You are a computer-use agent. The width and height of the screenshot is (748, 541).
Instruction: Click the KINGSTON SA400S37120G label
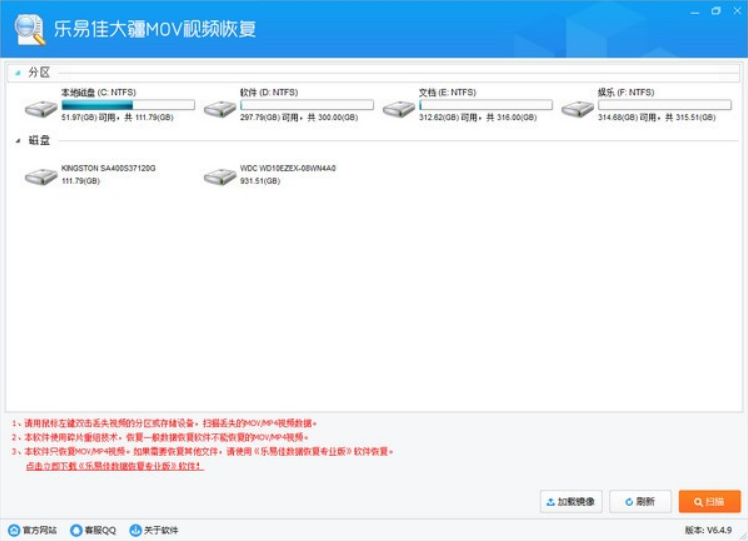tap(108, 168)
